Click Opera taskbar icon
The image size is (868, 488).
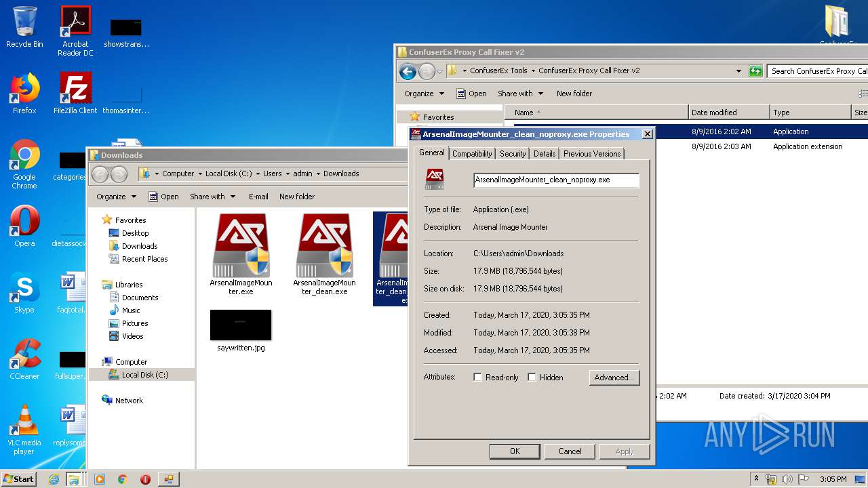point(145,479)
